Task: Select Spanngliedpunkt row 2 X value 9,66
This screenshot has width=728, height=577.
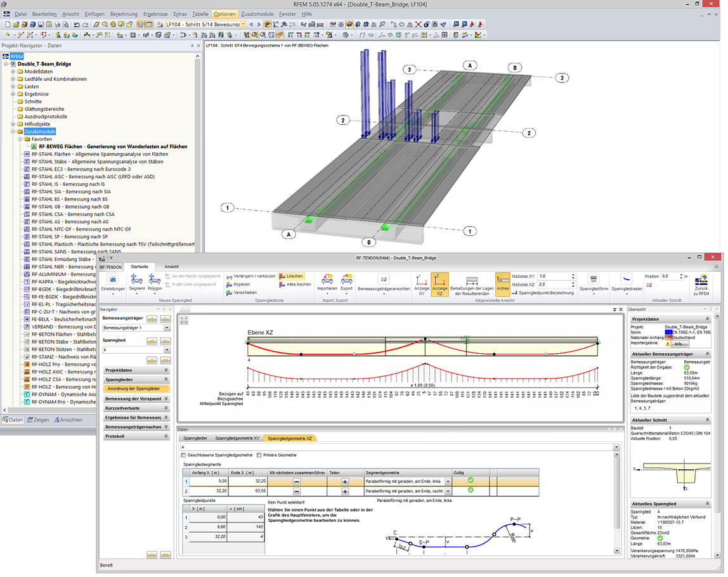Action: (208, 528)
